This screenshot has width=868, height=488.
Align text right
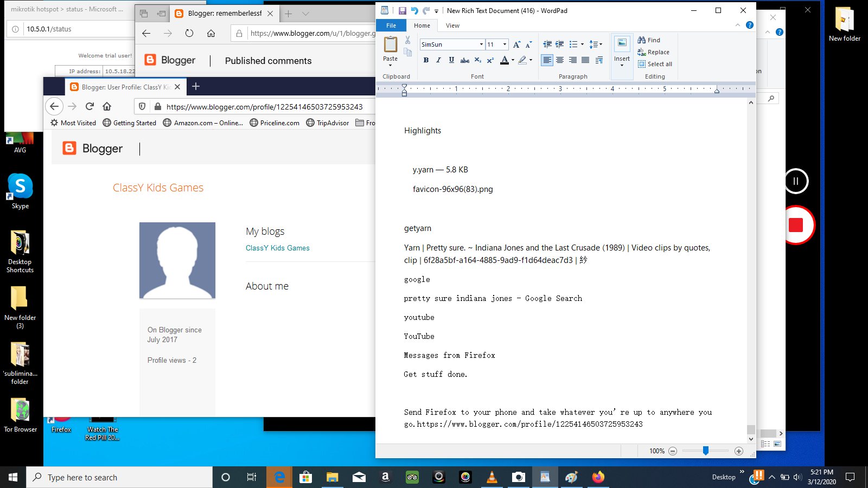pyautogui.click(x=573, y=60)
